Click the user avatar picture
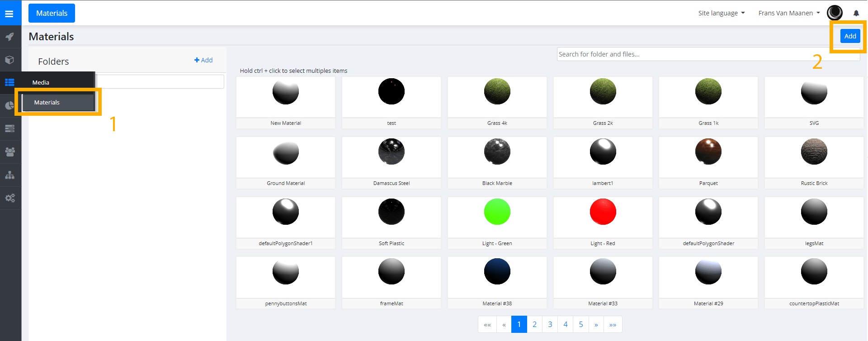The height and width of the screenshot is (341, 868). (x=835, y=13)
